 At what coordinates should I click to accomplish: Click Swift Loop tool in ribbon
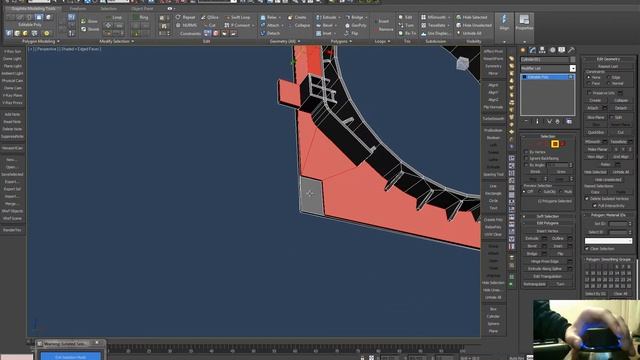click(238, 17)
